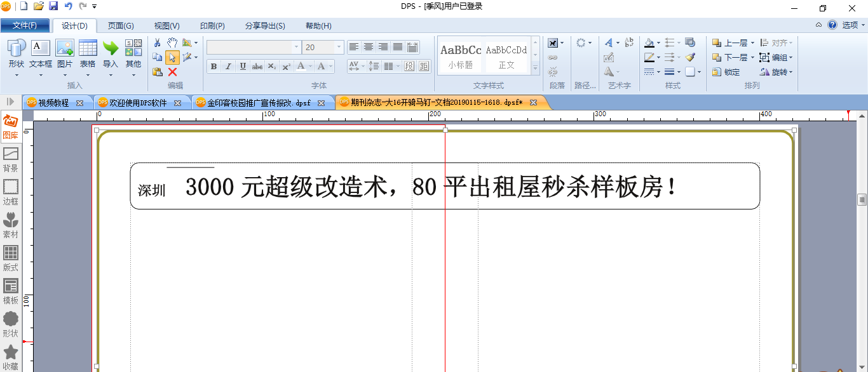Image resolution: width=868 pixels, height=372 pixels.
Task: Click the red delete X icon
Action: coord(172,72)
